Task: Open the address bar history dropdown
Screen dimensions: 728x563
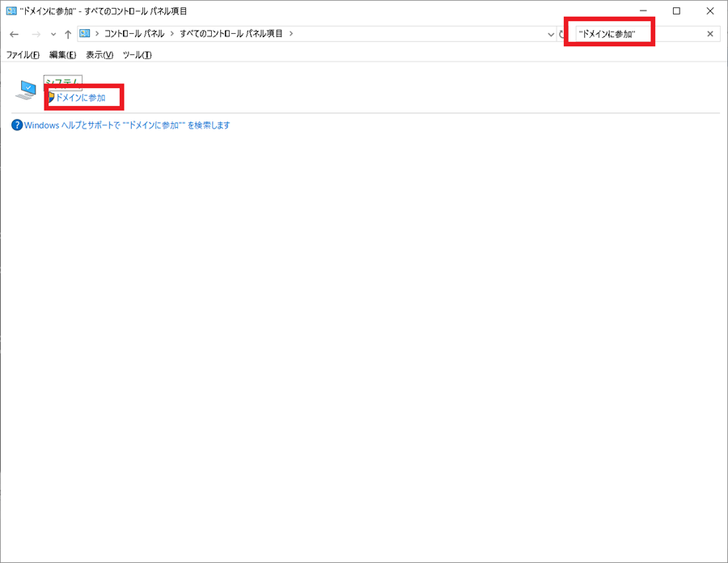Action: point(551,34)
